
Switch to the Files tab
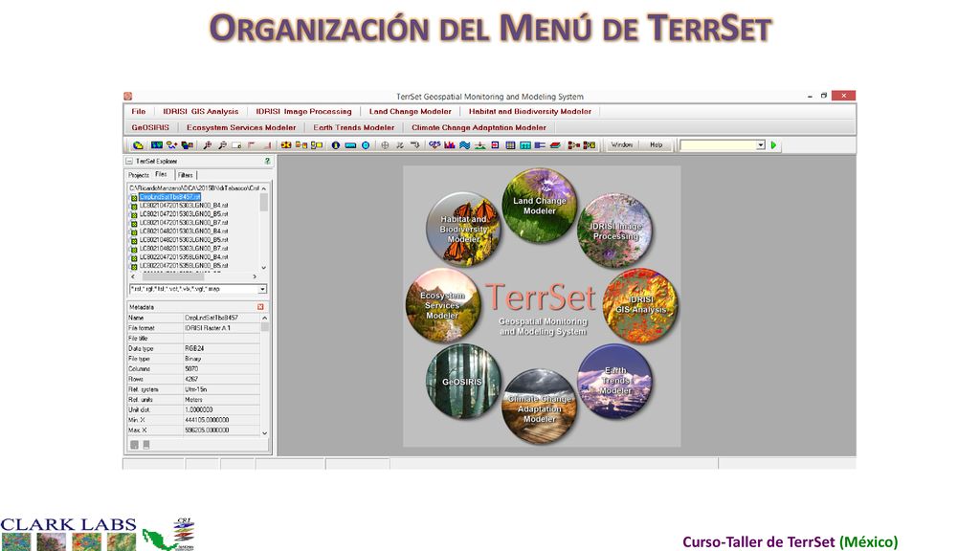point(161,175)
